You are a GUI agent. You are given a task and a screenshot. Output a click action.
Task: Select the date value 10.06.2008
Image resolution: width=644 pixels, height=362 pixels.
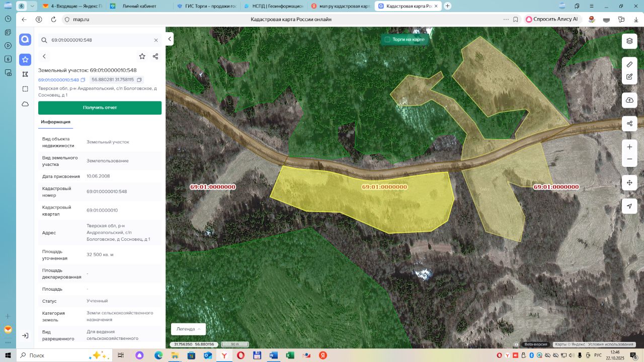tap(98, 176)
